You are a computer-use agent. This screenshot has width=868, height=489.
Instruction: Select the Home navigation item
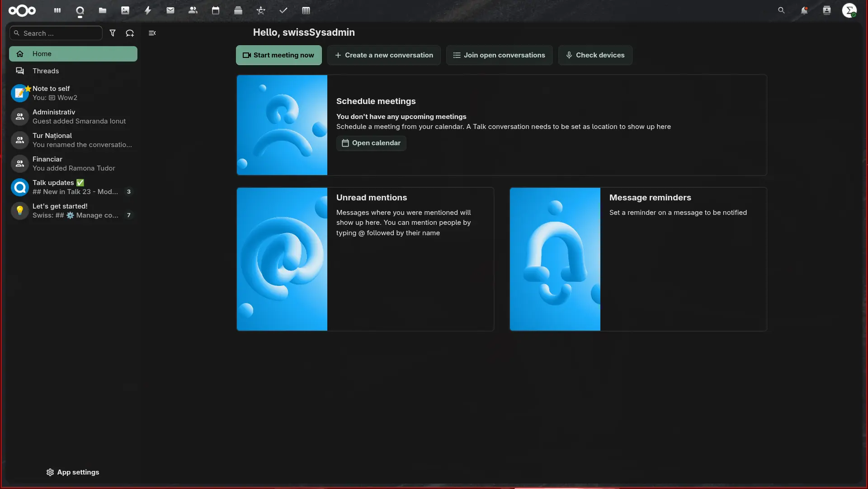[73, 54]
